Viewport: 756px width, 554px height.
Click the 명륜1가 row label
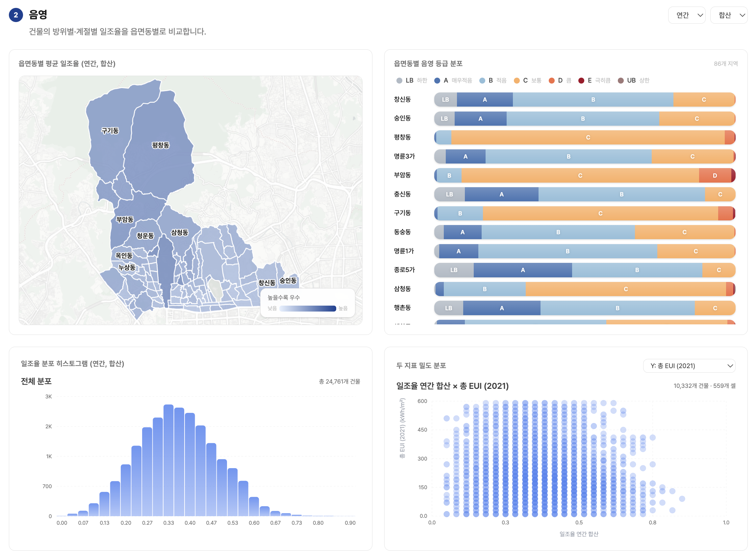[404, 251]
